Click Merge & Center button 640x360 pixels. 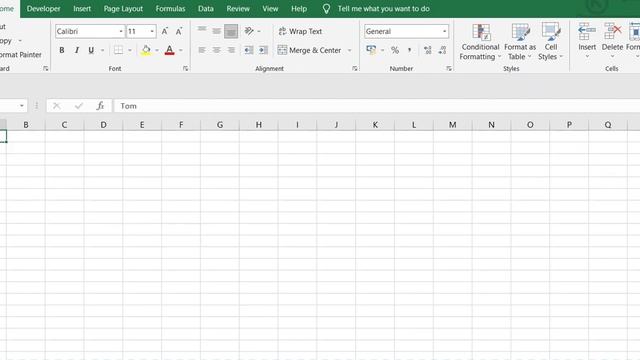click(309, 50)
